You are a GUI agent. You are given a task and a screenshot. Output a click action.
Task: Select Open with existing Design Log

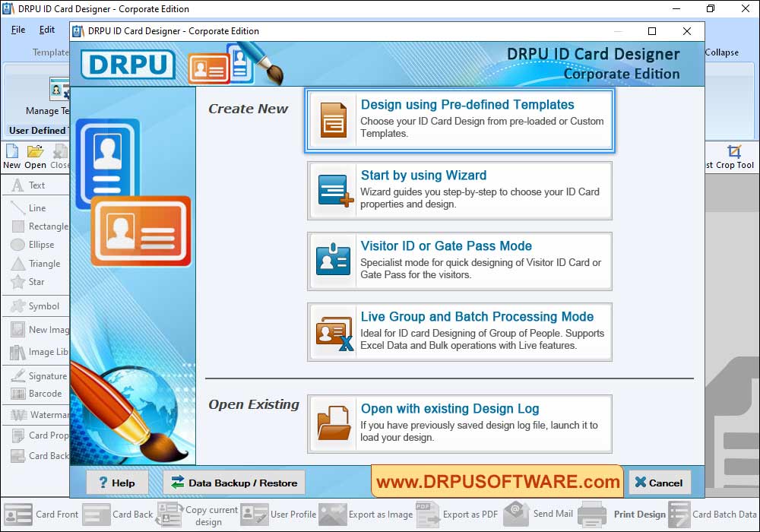[x=460, y=424]
